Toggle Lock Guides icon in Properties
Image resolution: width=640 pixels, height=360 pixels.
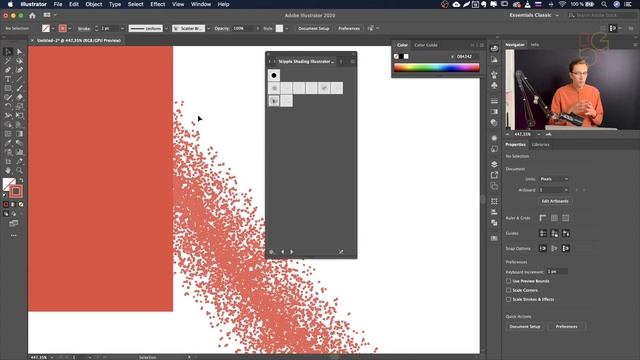(x=554, y=233)
